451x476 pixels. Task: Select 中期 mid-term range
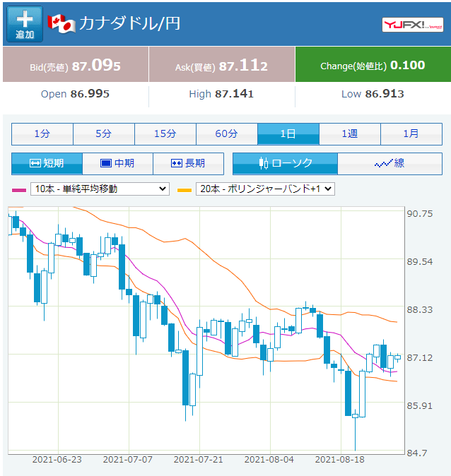(117, 164)
